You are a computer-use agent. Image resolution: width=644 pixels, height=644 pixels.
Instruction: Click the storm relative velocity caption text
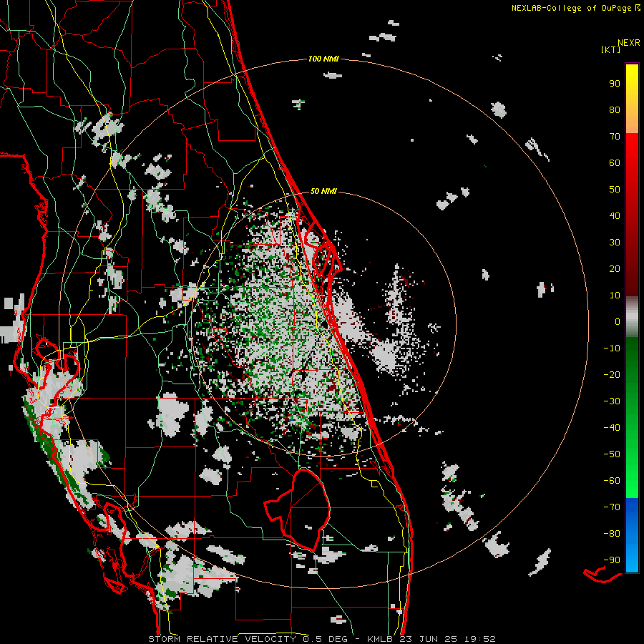click(321, 639)
